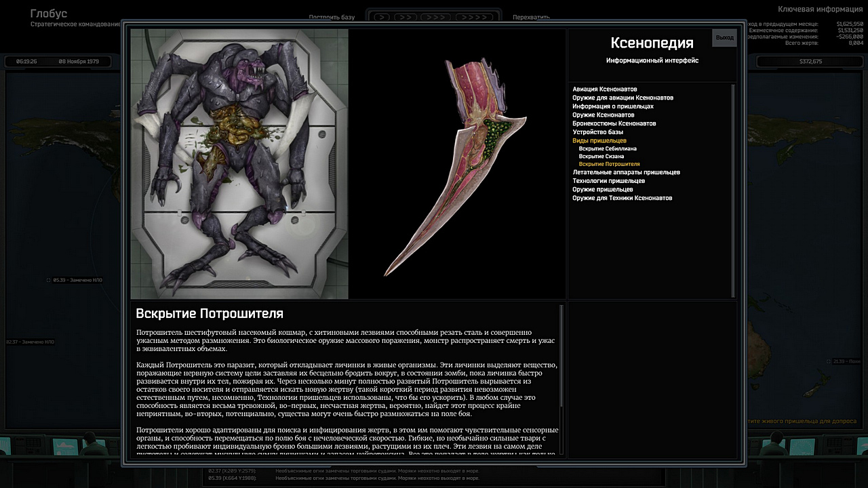
Task: Set game speed to single arrow
Action: [382, 17]
